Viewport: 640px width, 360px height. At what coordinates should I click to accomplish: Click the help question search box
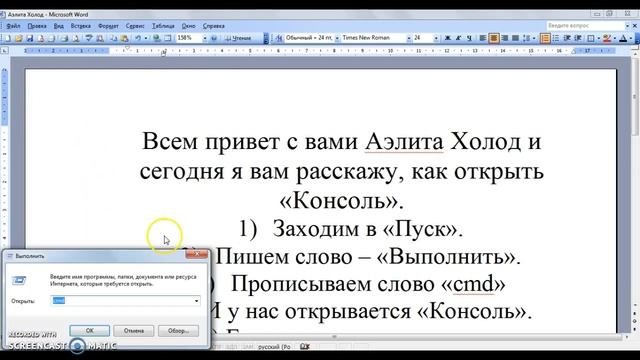click(586, 25)
